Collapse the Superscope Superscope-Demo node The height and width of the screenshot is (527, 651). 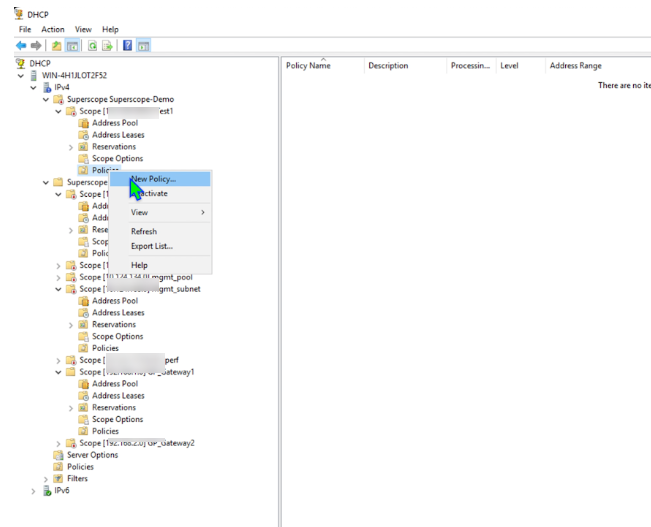click(x=46, y=99)
